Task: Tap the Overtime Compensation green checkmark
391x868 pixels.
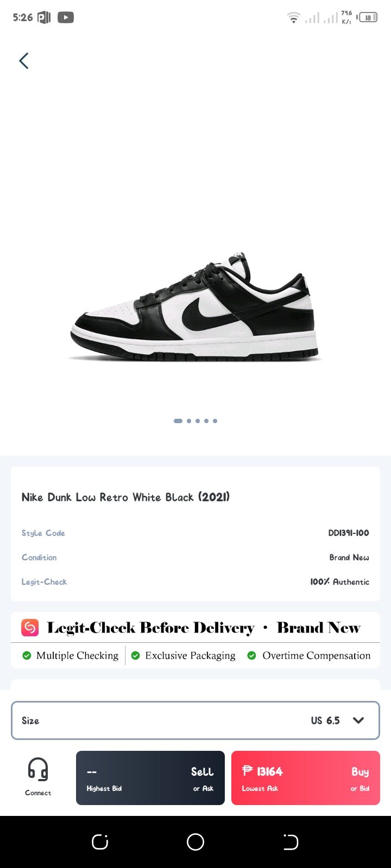Action: 251,655
